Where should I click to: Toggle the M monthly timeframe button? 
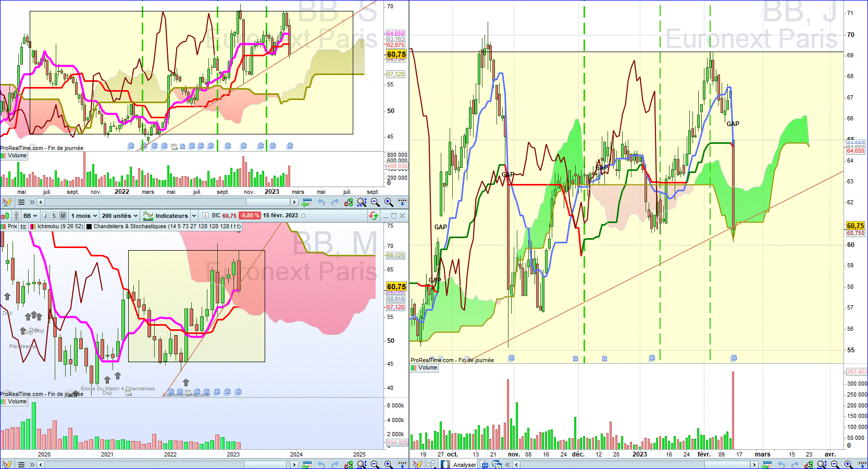pos(63,216)
